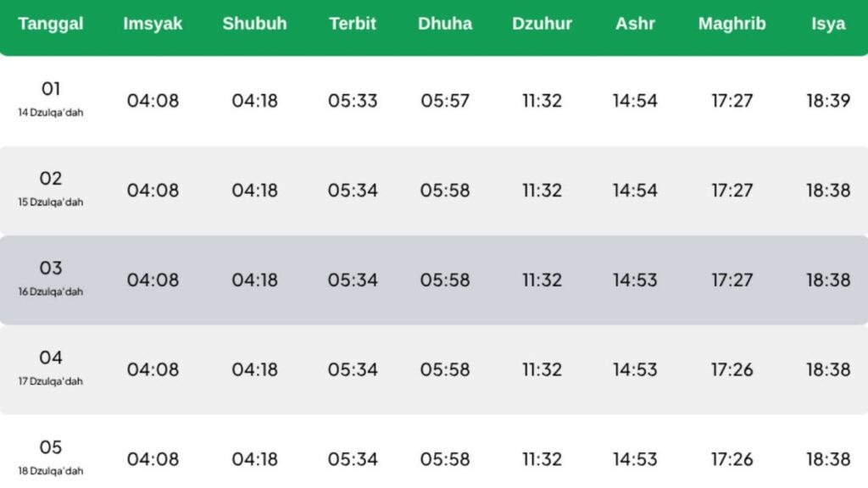Select date row 04, 17 Dzulqa'dah
This screenshot has width=868, height=488.
pos(434,369)
